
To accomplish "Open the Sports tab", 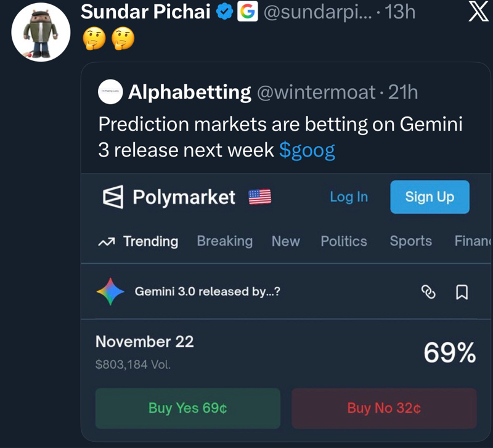I will click(x=410, y=241).
